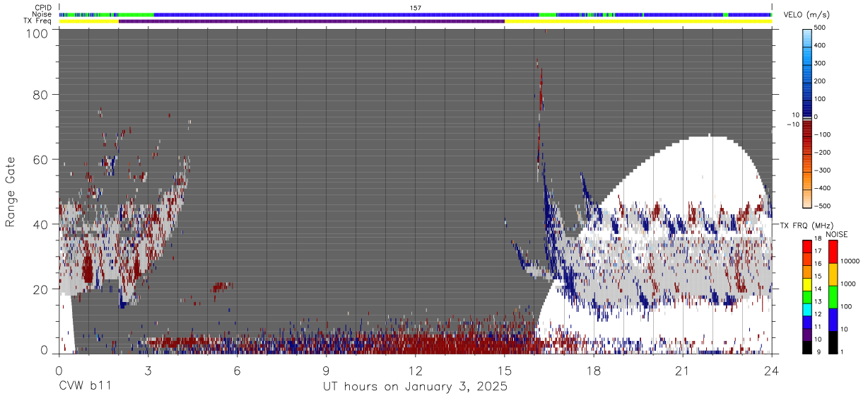Click the velocity gradient colorbar
This screenshot has width=868, height=401.
point(807,117)
